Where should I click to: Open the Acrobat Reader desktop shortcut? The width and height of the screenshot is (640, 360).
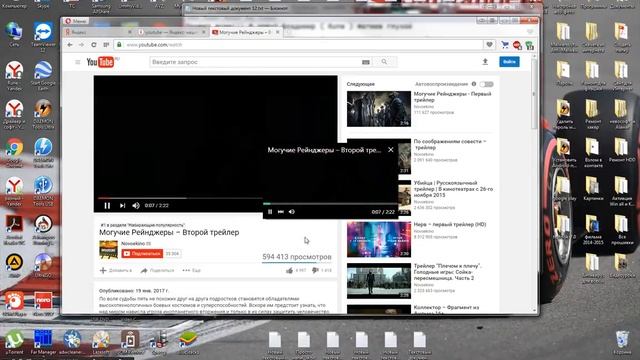[x=14, y=229]
